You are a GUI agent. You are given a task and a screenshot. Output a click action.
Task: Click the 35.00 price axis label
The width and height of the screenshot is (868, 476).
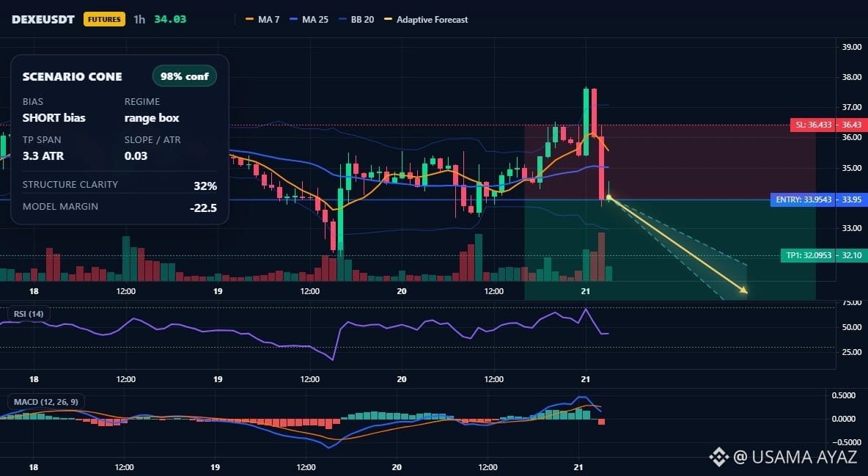pos(851,168)
